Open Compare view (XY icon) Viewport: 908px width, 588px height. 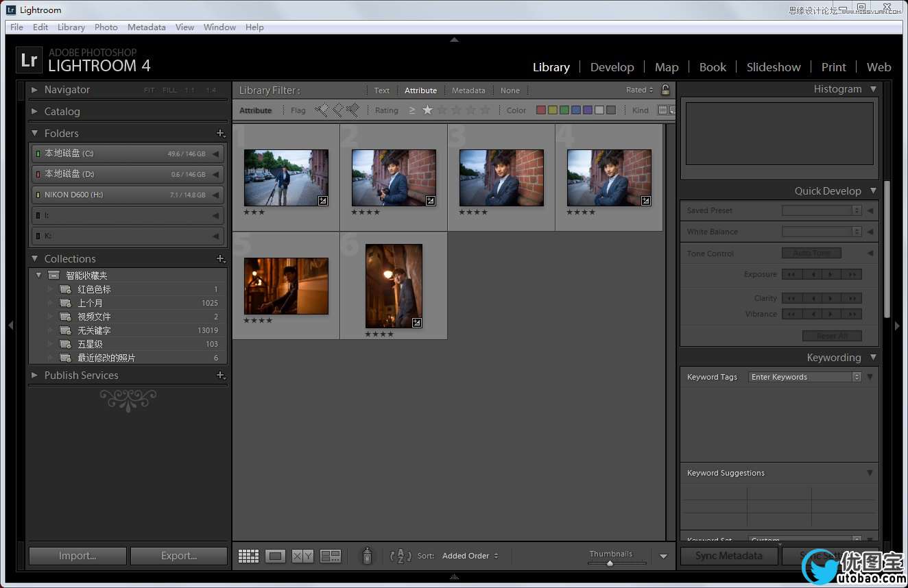coord(302,556)
